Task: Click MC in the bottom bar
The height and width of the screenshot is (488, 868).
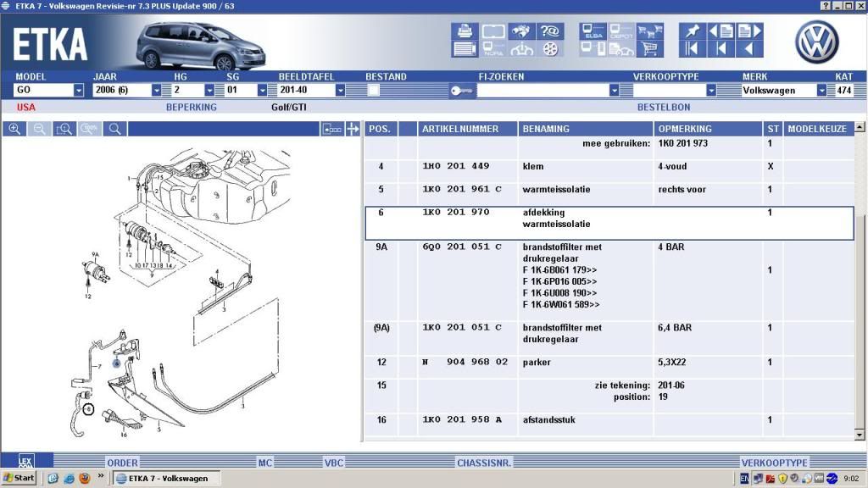Action: tap(265, 463)
